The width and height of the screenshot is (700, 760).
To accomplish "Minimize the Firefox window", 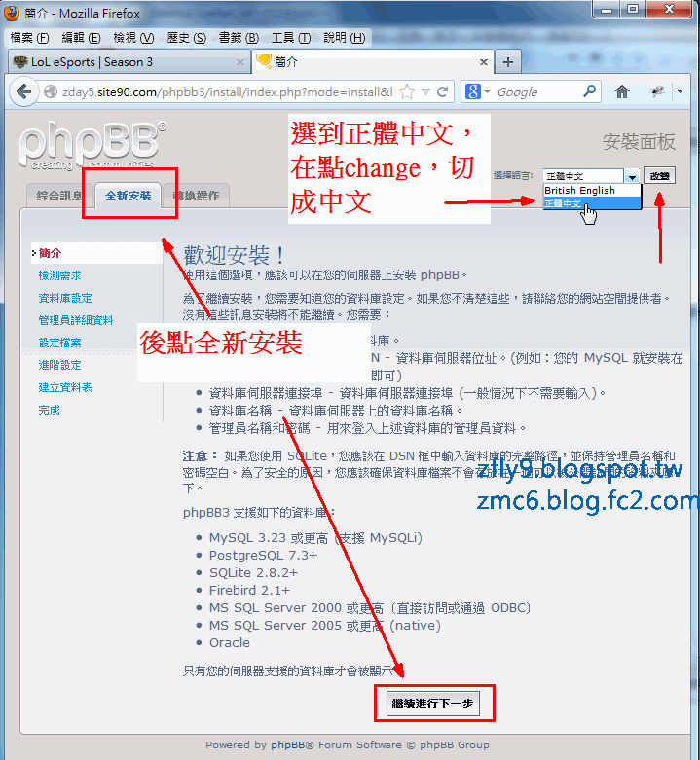I will (607, 9).
